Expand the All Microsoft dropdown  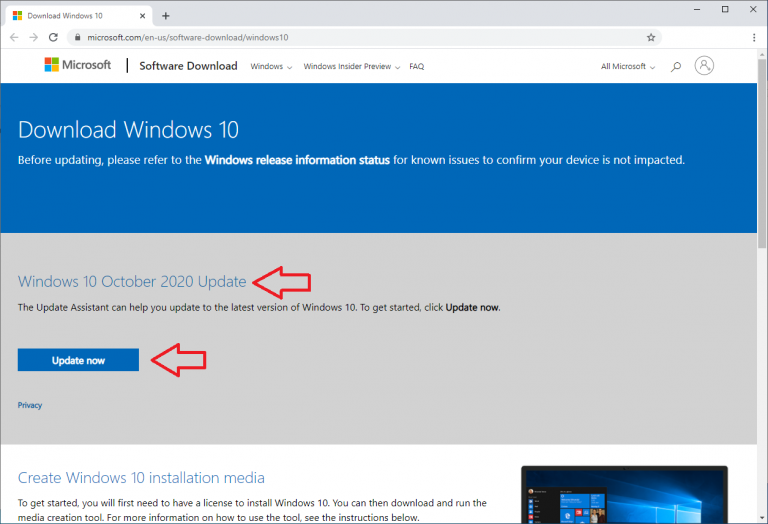pyautogui.click(x=628, y=66)
